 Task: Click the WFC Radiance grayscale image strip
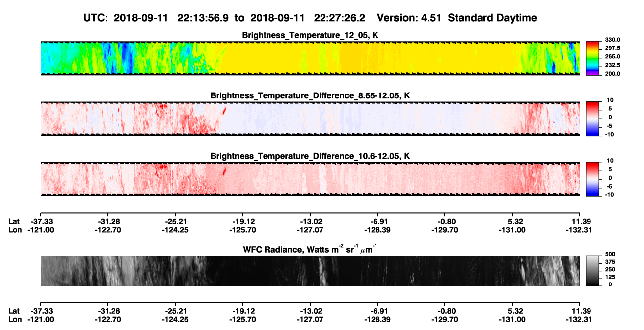tap(310, 271)
